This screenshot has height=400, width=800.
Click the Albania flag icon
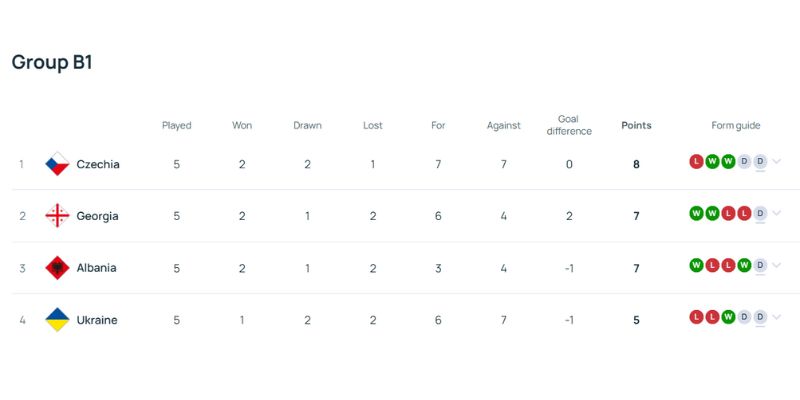click(x=57, y=268)
